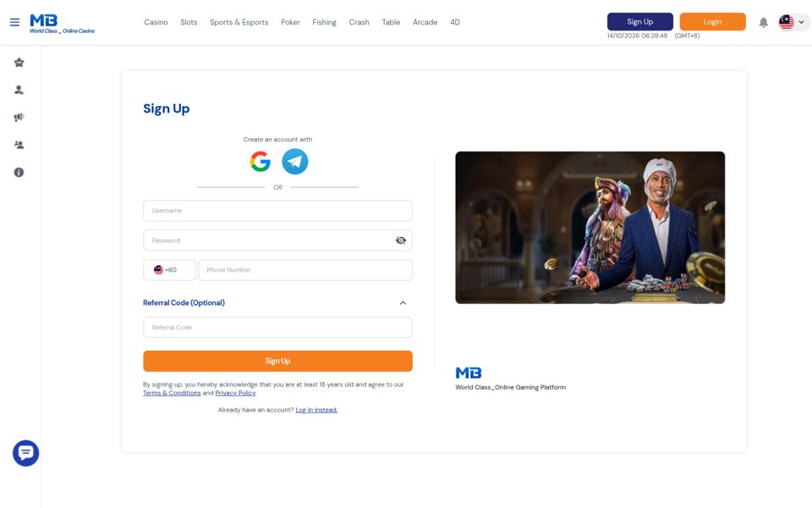Go to Table menu
The height and width of the screenshot is (508, 812).
[x=391, y=22]
